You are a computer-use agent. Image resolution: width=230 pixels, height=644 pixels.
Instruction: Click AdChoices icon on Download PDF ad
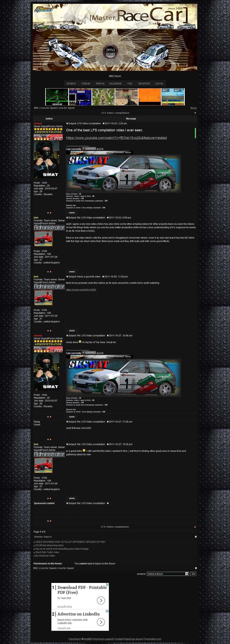tap(107, 584)
